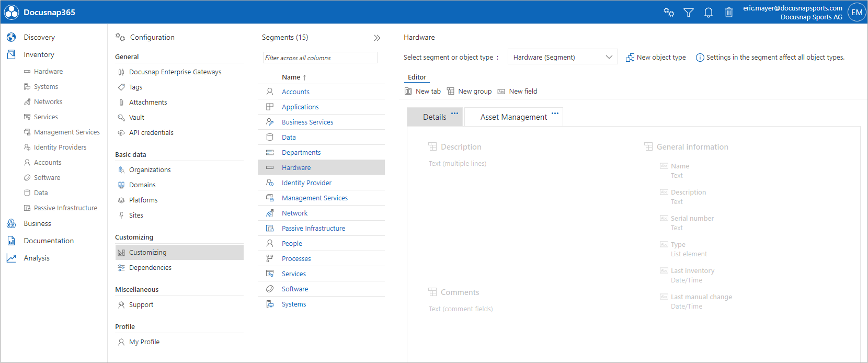The width and height of the screenshot is (868, 363).
Task: Click the Analysis chart icon
Action: point(11,258)
